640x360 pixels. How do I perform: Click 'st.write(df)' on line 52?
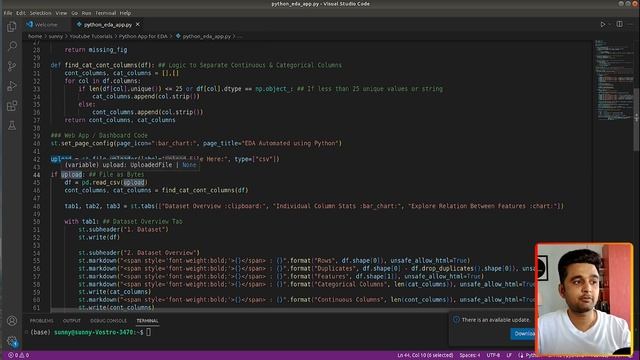point(99,237)
